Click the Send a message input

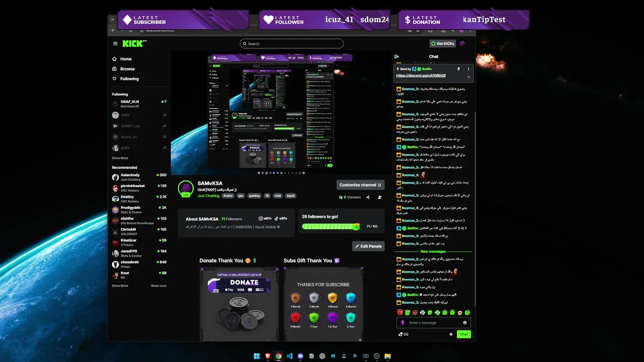click(434, 323)
